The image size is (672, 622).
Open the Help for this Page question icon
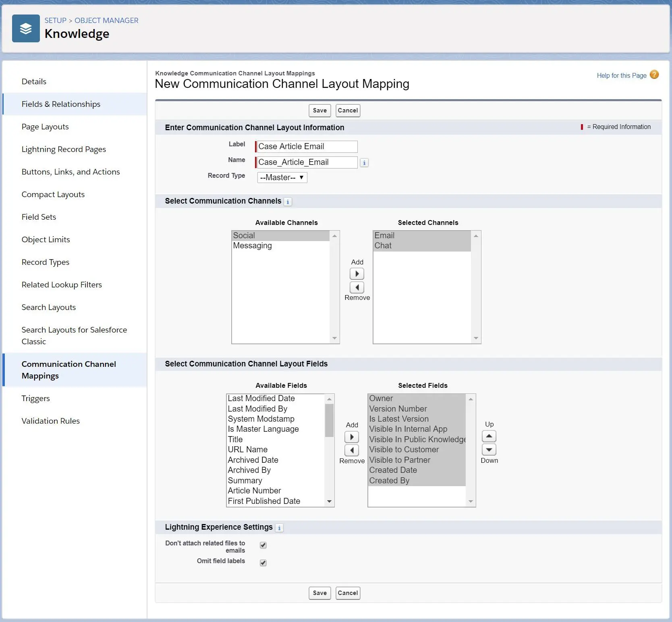point(654,75)
